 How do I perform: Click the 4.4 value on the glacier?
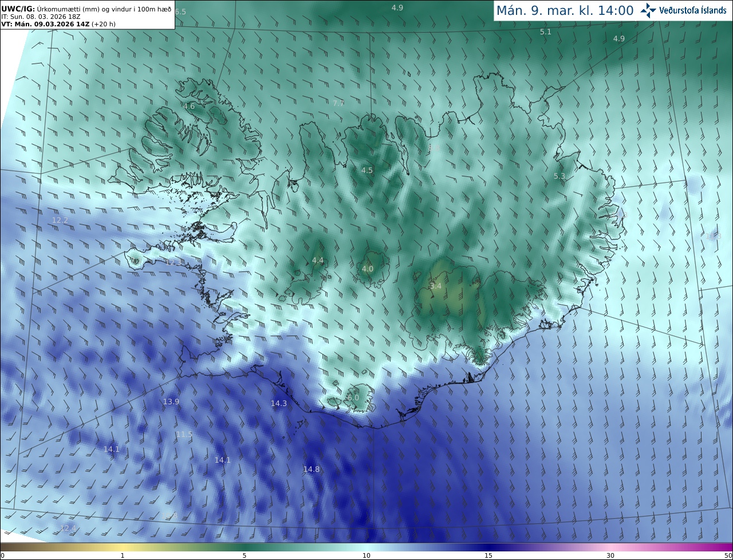(318, 261)
